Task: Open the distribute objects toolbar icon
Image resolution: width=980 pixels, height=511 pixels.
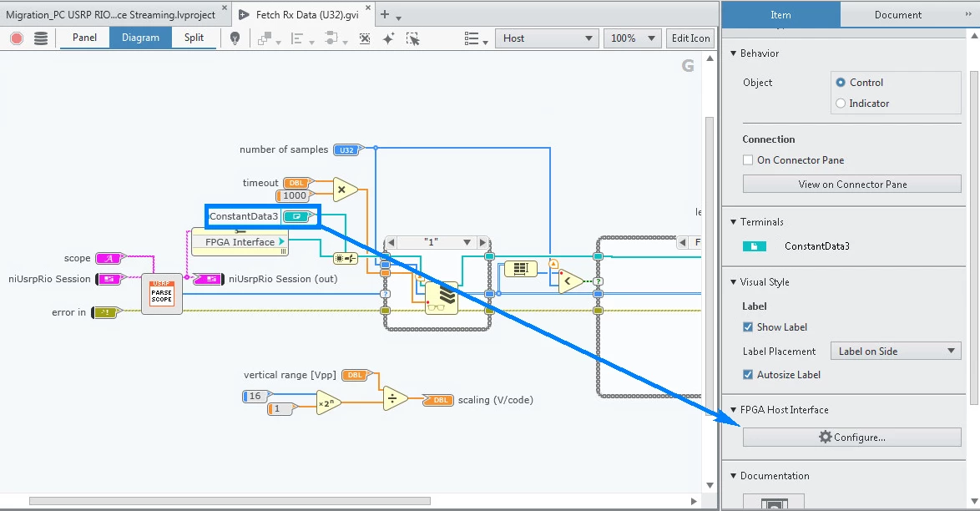Action: [x=332, y=38]
